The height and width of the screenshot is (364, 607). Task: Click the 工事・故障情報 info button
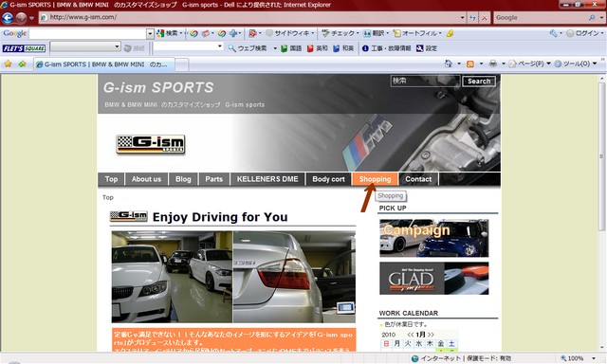click(x=386, y=48)
